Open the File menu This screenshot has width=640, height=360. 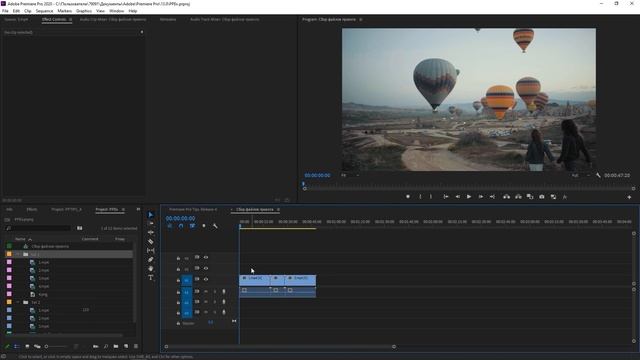pyautogui.click(x=5, y=11)
